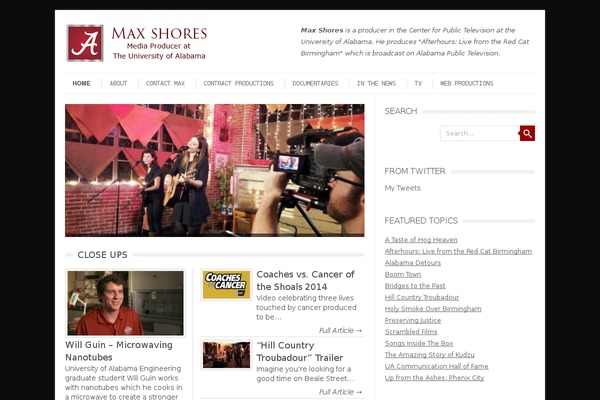
Task: Go to the Home menu item
Action: pyautogui.click(x=82, y=83)
